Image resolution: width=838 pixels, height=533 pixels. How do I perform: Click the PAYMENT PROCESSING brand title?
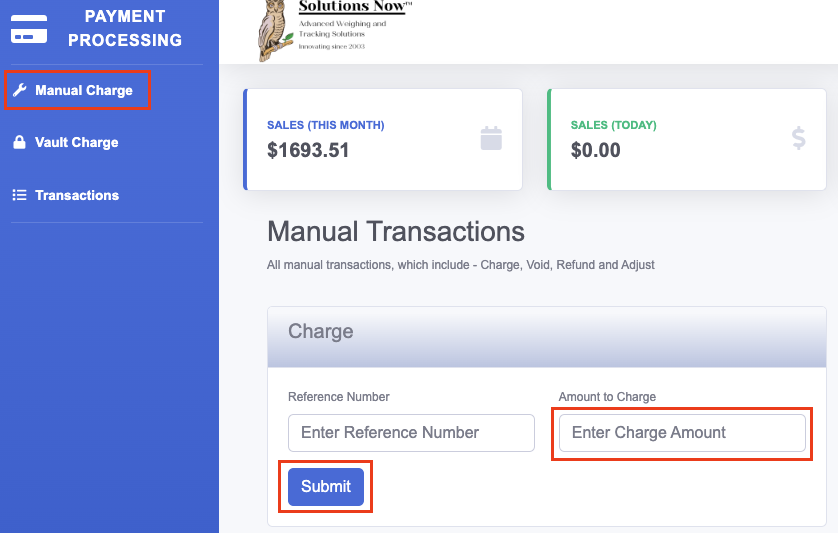coord(125,28)
